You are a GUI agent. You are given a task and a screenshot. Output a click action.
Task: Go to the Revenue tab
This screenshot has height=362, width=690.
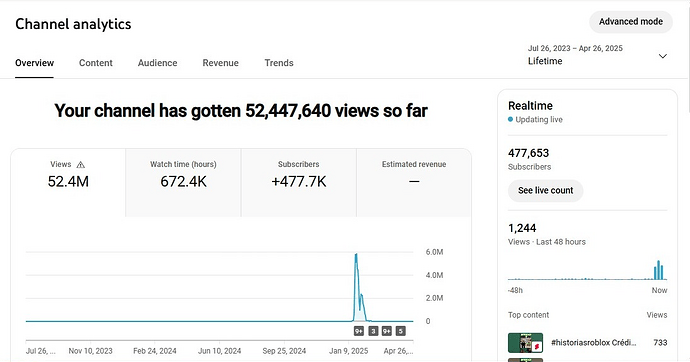[220, 63]
